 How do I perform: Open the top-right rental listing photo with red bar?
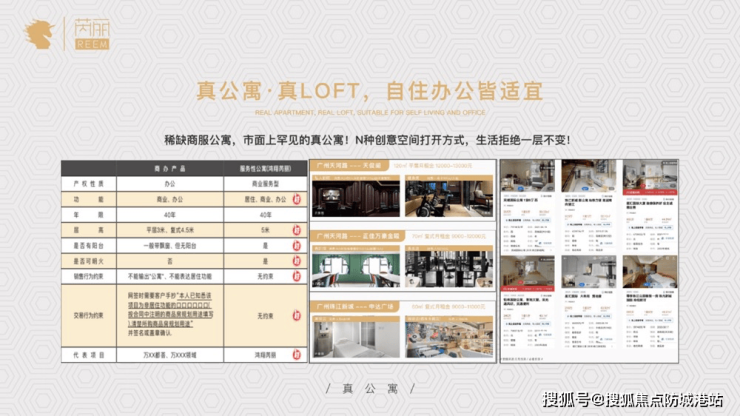pyautogui.click(x=650, y=178)
